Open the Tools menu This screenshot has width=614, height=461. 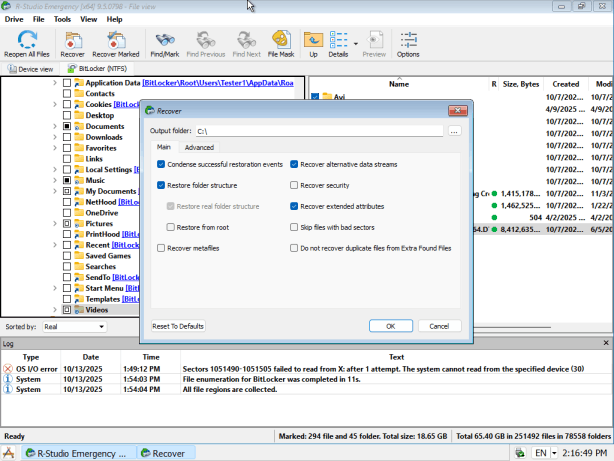(x=62, y=19)
